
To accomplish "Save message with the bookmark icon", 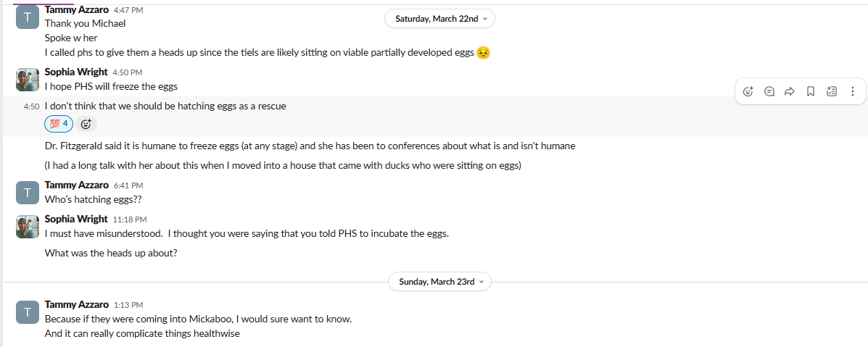I will [811, 91].
